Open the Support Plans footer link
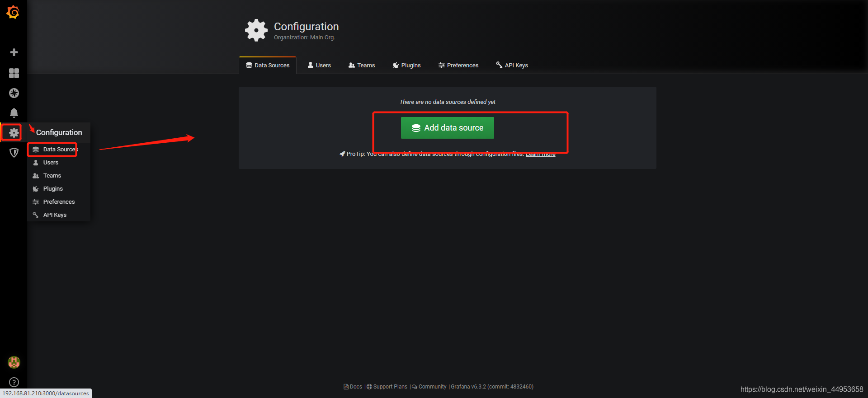Image resolution: width=868 pixels, height=398 pixels. (387, 387)
